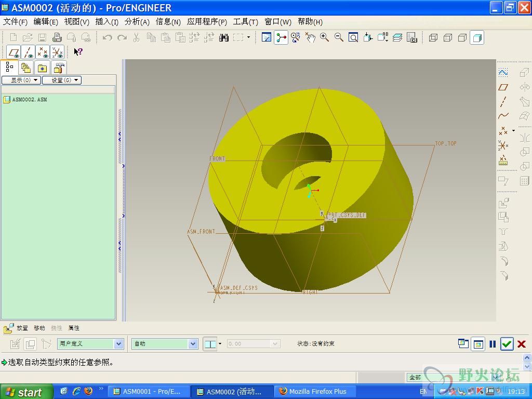This screenshot has height=399, width=532.
Task: Open the Find tool with the binoculars icon
Action: tap(223, 37)
